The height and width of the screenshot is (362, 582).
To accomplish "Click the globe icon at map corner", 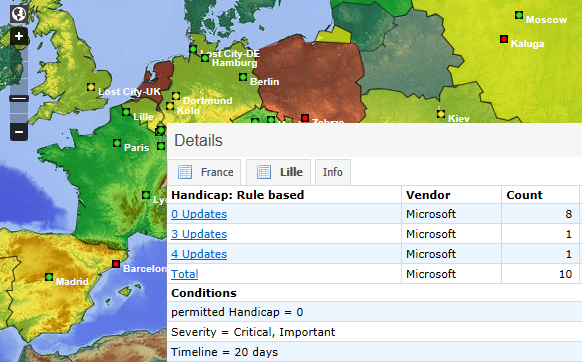I will click(x=19, y=14).
